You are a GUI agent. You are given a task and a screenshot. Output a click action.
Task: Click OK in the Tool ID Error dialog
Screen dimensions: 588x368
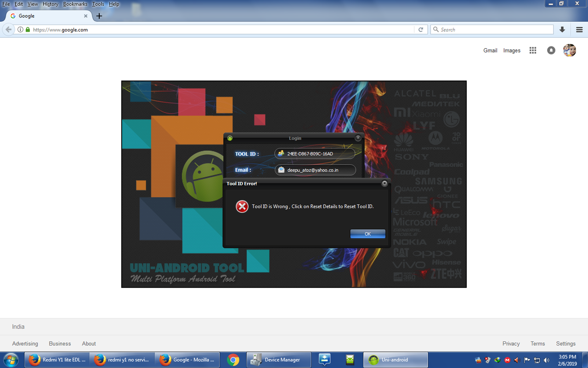point(367,234)
